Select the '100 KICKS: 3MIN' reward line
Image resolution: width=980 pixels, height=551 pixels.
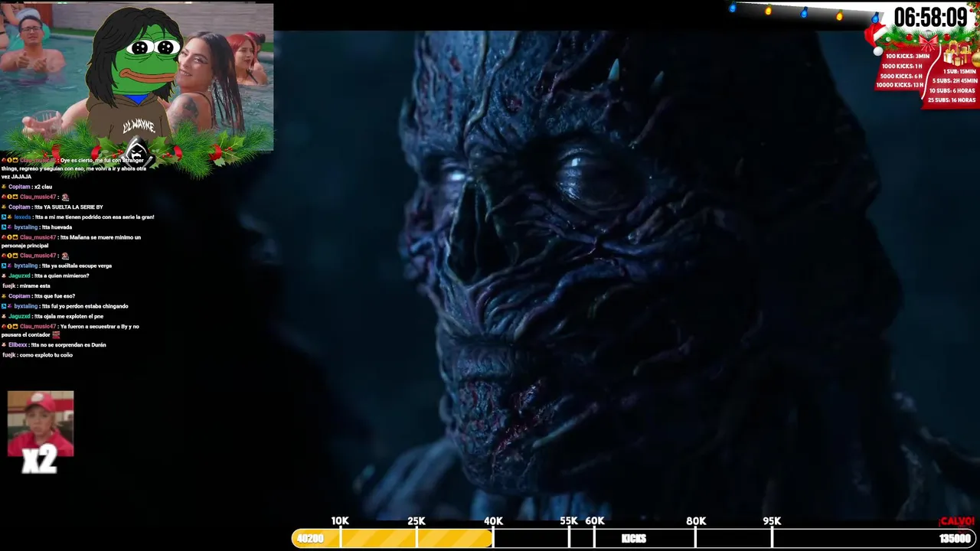[x=907, y=56]
